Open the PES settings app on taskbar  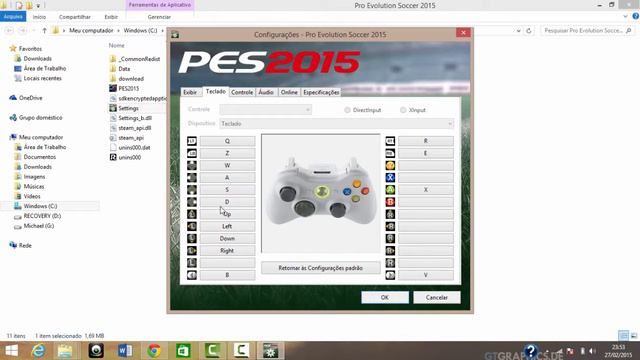click(x=270, y=351)
